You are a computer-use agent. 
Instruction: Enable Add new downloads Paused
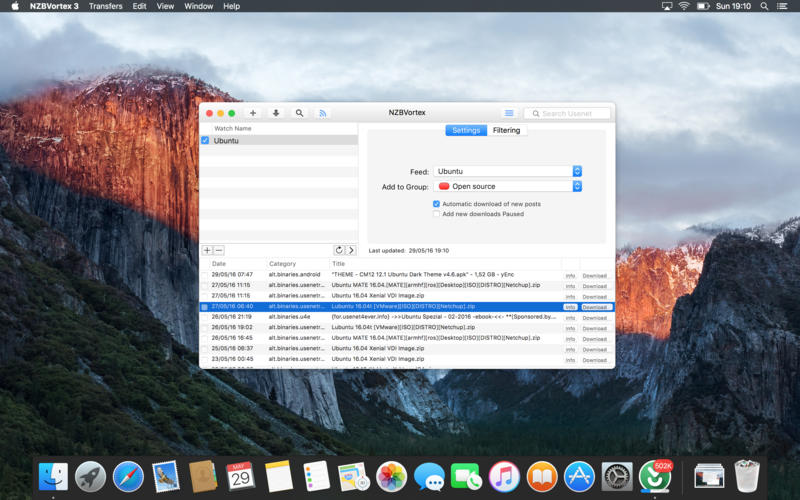[x=436, y=214]
